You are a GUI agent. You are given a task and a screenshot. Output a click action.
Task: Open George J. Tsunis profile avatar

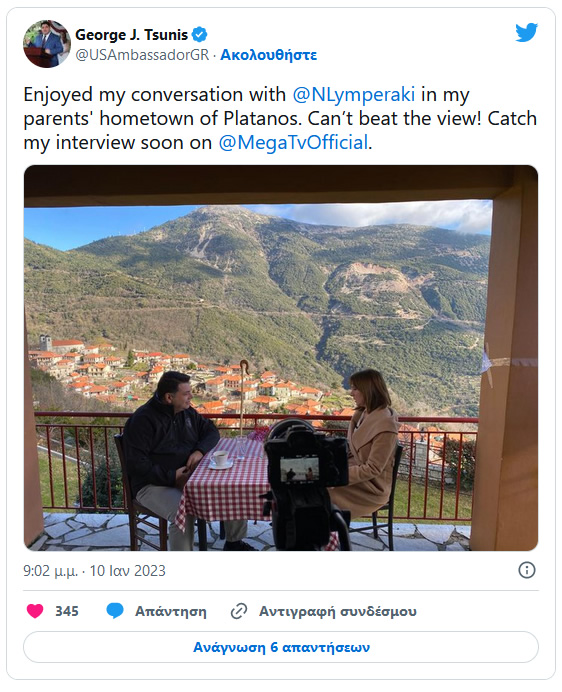(47, 44)
